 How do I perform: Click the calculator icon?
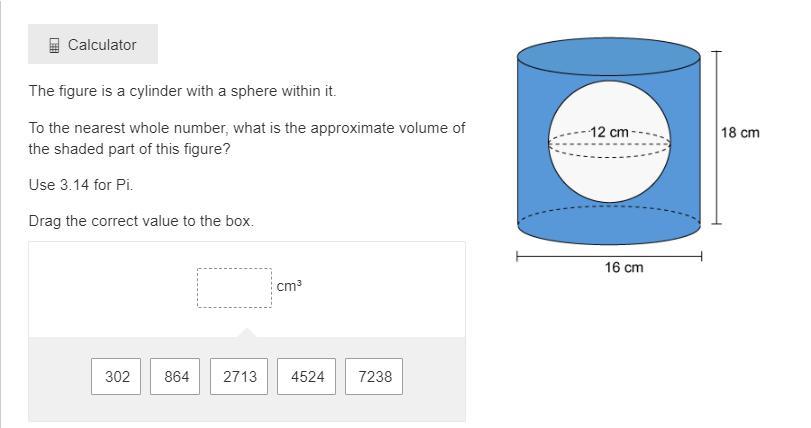coord(54,45)
